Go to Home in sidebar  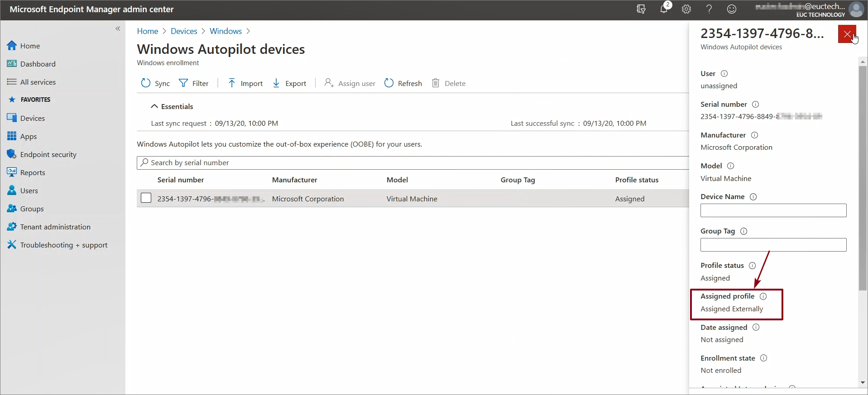(x=30, y=46)
